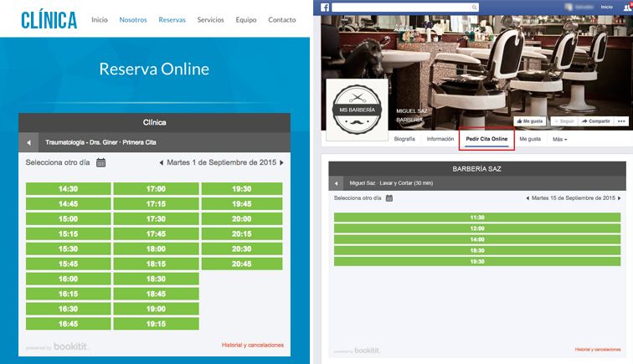
Task: Open MS Barbería profile picture
Action: point(357,110)
